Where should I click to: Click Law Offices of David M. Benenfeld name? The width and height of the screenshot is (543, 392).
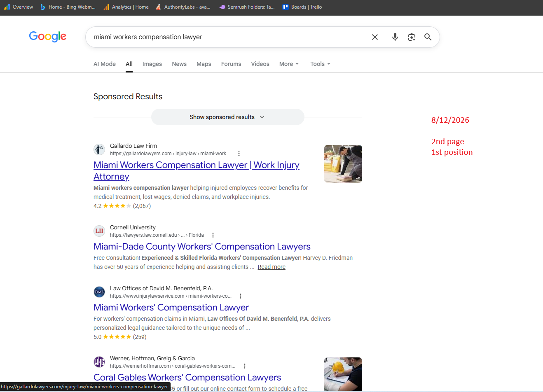click(161, 288)
